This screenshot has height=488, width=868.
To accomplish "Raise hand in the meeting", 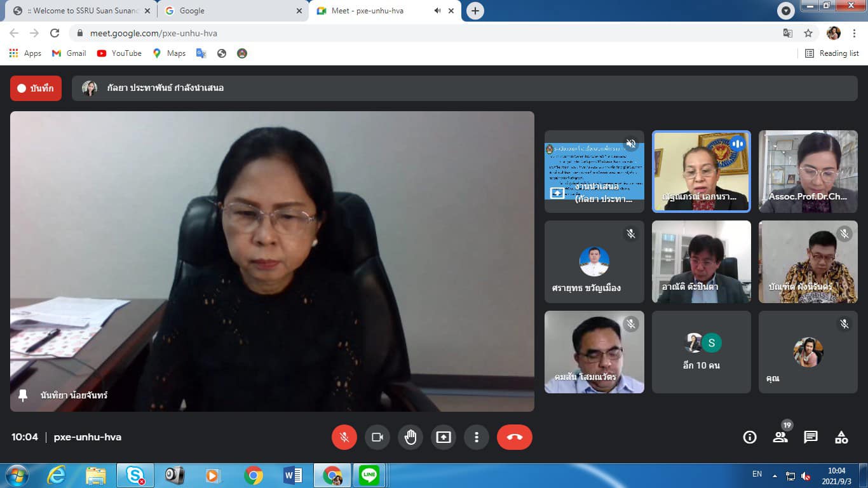I will pos(410,437).
